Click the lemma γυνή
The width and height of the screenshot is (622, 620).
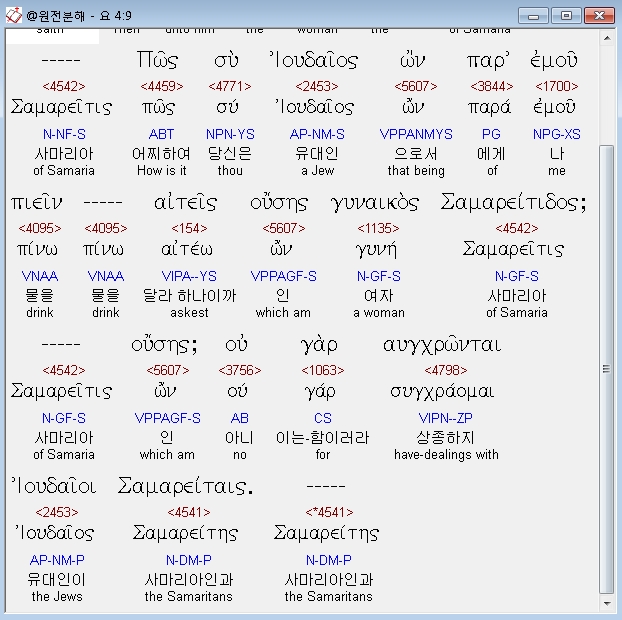click(376, 250)
